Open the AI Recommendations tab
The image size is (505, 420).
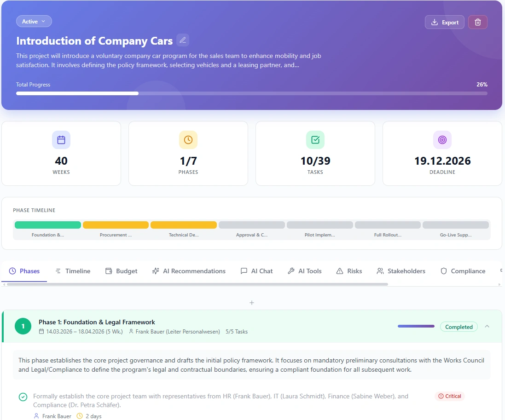point(189,271)
